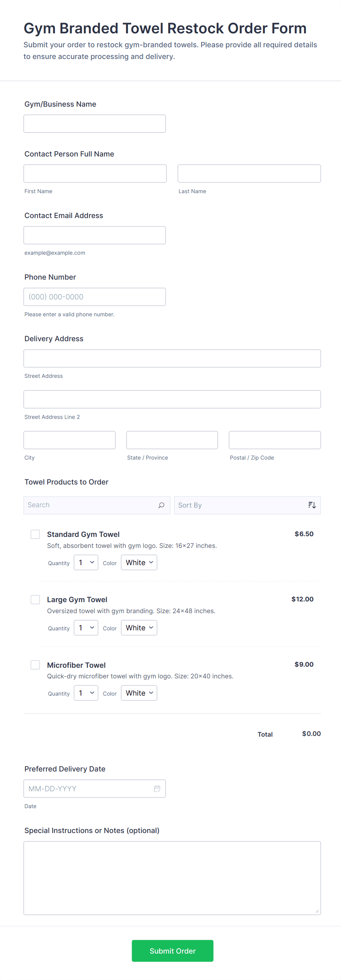Click the First Name input field

coord(95,173)
